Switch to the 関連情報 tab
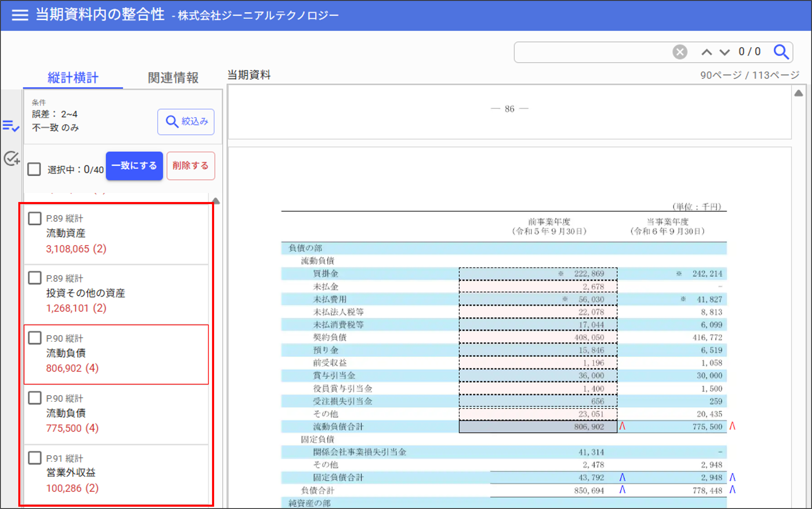 pos(173,78)
